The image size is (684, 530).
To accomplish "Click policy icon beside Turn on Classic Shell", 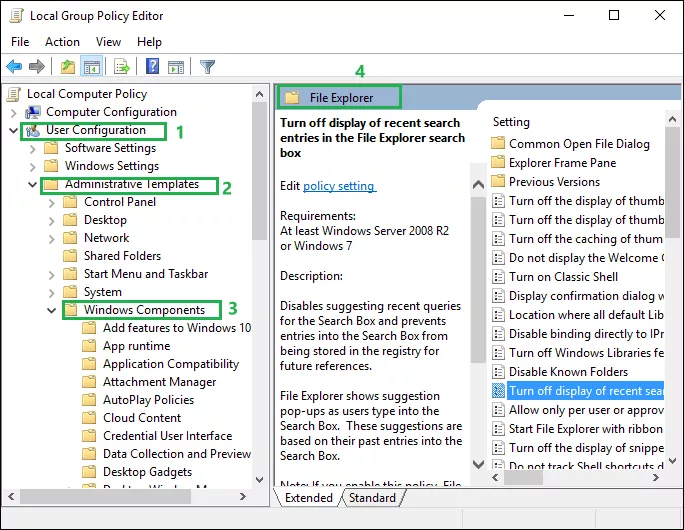I will click(x=498, y=277).
